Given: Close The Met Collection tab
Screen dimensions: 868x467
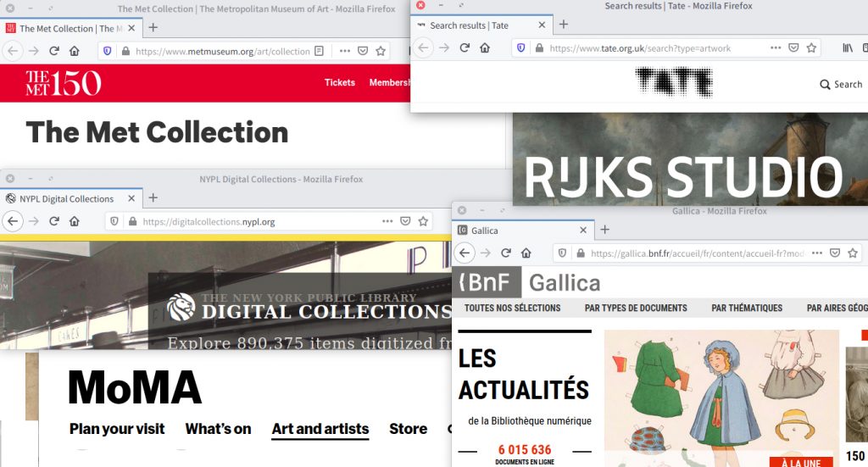Looking at the screenshot, I should (x=131, y=28).
